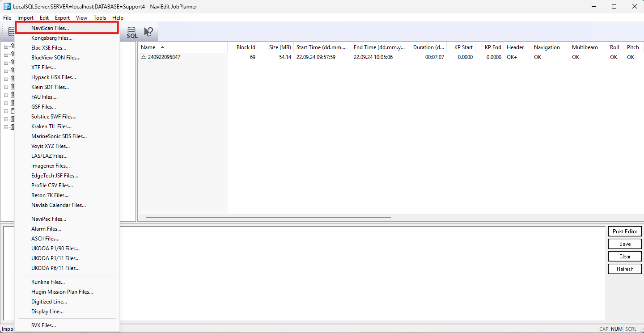Select the icon beside block 240922095847
Image resolution: width=644 pixels, height=333 pixels.
click(x=144, y=57)
